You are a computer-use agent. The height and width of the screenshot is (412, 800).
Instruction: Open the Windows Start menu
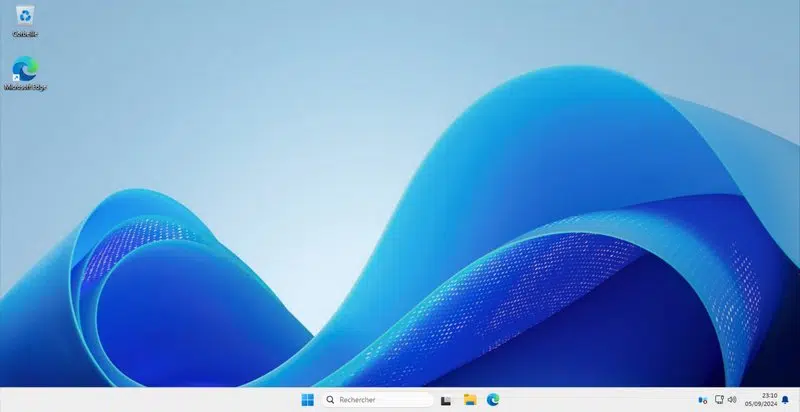coord(308,400)
